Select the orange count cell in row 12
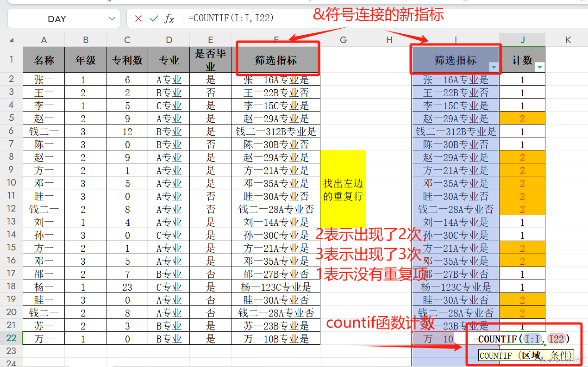Screen dimensions: 588x367 [x=522, y=209]
